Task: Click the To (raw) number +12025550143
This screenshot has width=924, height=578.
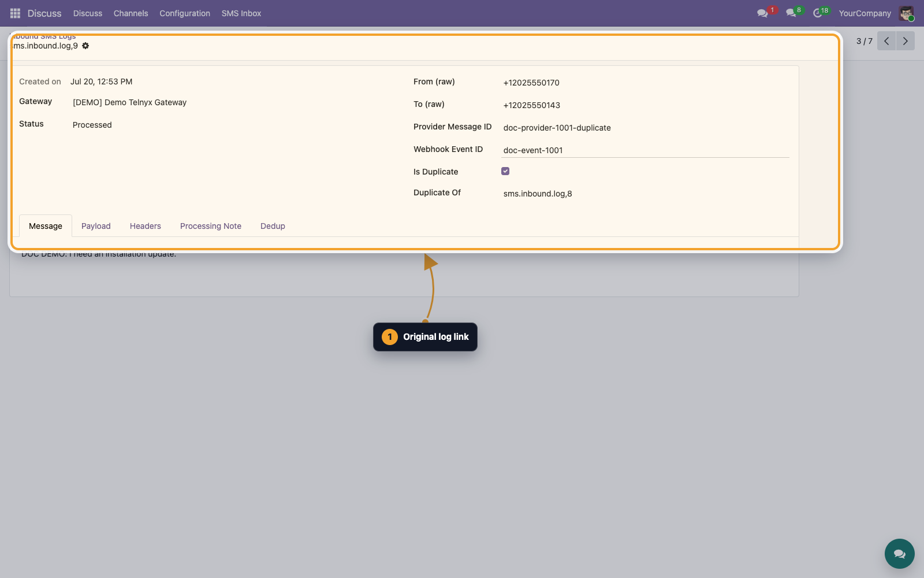Action: coord(532,105)
